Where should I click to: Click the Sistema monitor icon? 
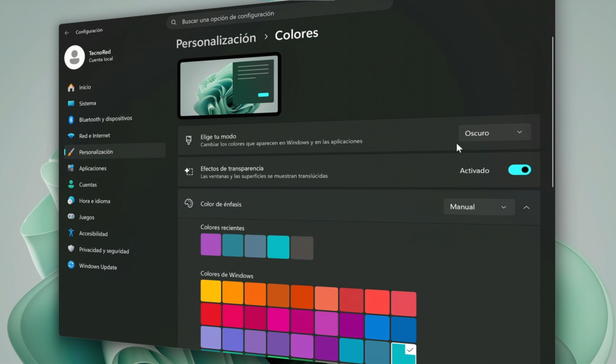pos(71,103)
